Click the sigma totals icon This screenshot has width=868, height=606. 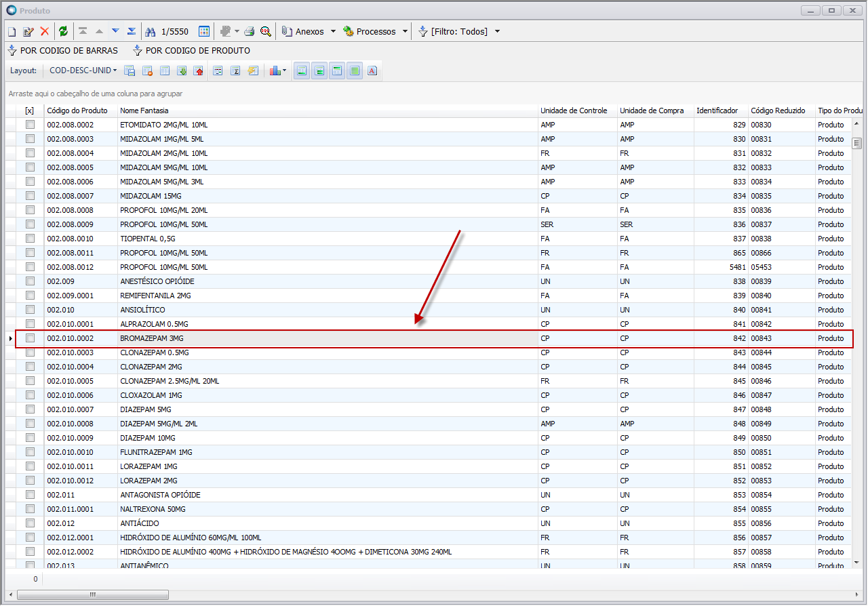235,70
